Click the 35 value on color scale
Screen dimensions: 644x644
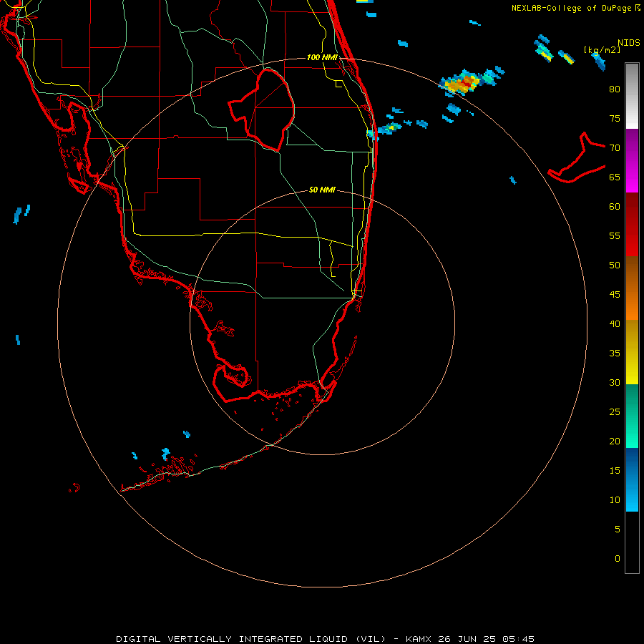point(615,353)
